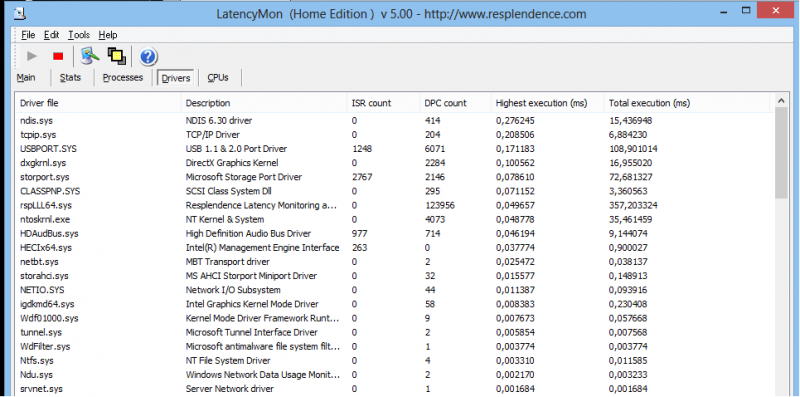800x397 pixels.
Task: Click the total execution value 357,203324
Action: coord(633,206)
